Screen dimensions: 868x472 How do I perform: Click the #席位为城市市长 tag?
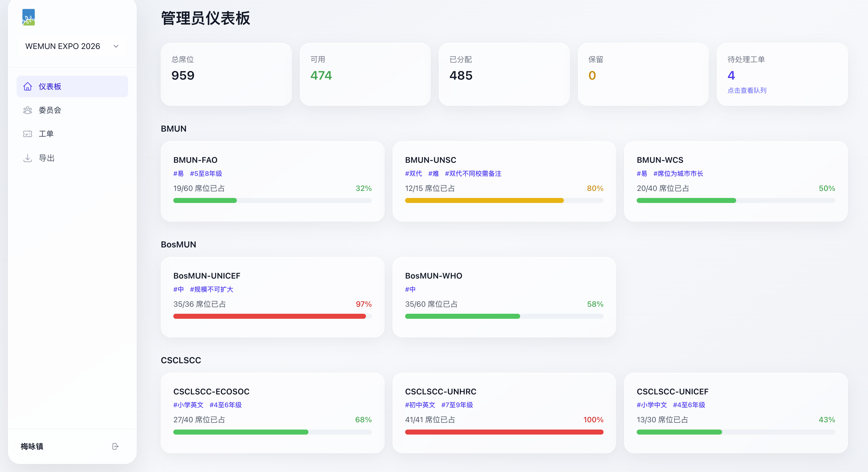coord(678,174)
